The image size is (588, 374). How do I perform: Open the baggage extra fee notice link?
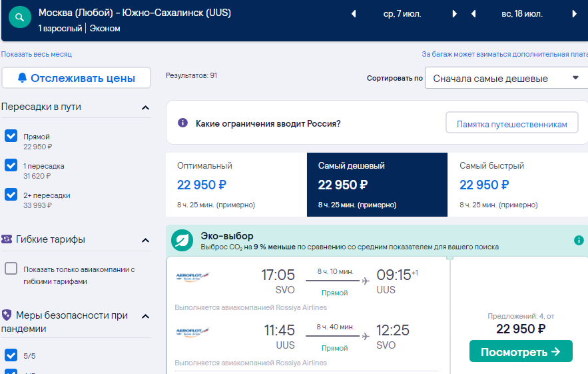[505, 54]
